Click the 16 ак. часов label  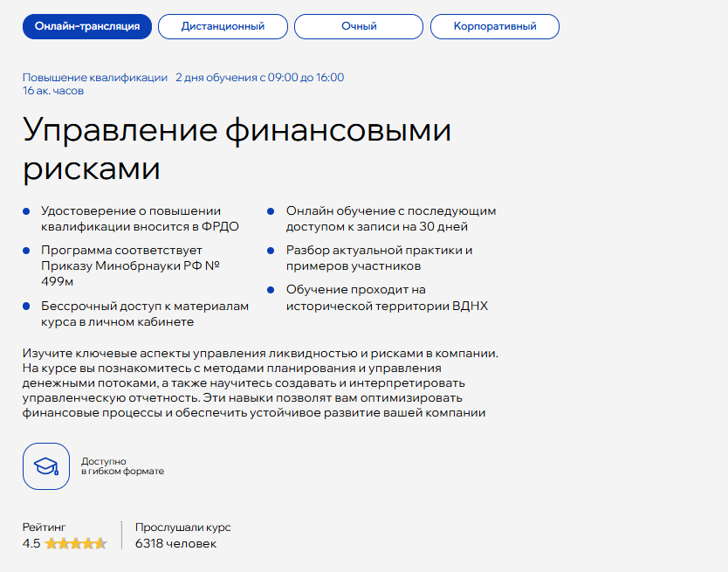(53, 91)
